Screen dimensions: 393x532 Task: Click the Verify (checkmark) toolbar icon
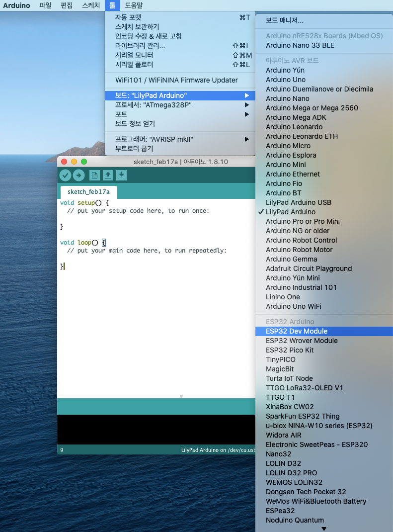(66, 176)
